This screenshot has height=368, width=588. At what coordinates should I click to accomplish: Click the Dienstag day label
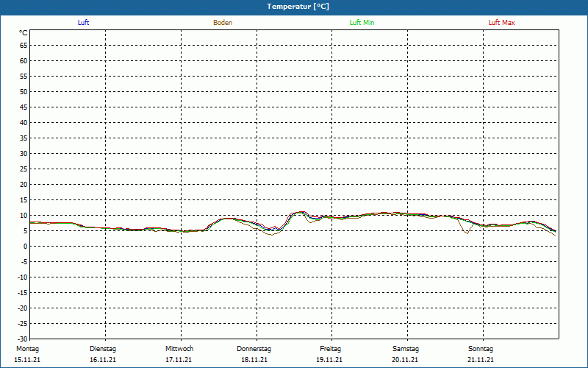(103, 349)
